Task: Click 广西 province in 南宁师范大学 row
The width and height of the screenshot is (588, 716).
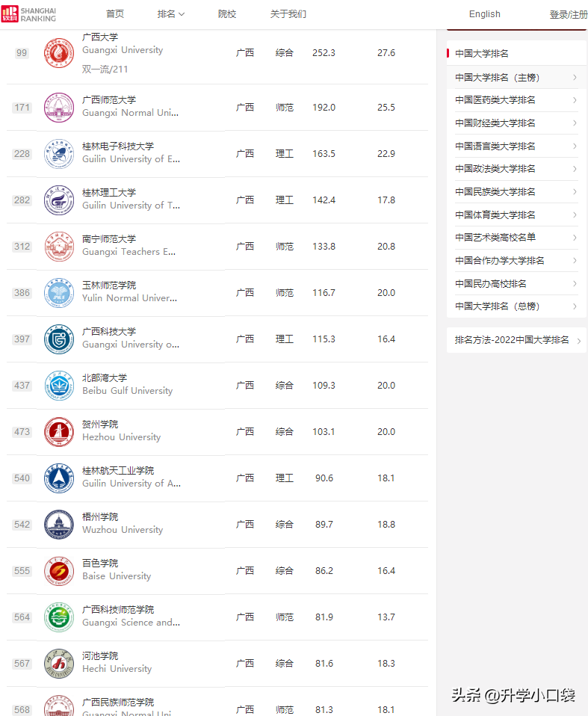Action: tap(245, 247)
